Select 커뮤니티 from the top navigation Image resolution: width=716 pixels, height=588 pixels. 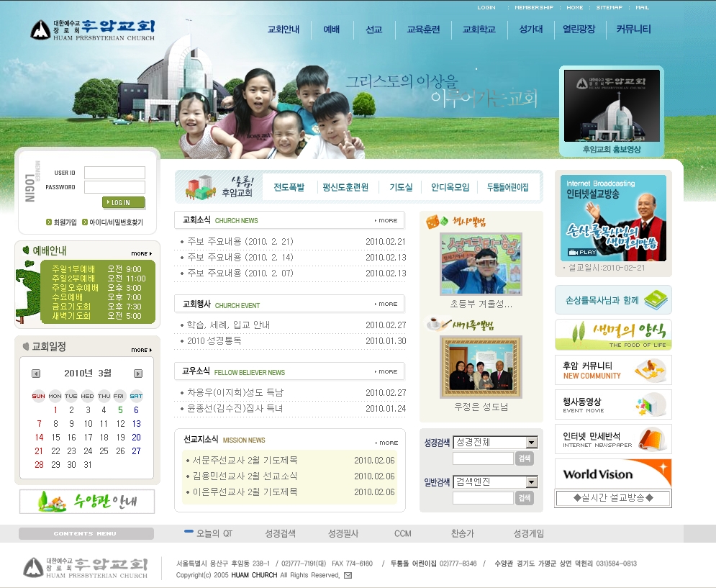(x=633, y=30)
